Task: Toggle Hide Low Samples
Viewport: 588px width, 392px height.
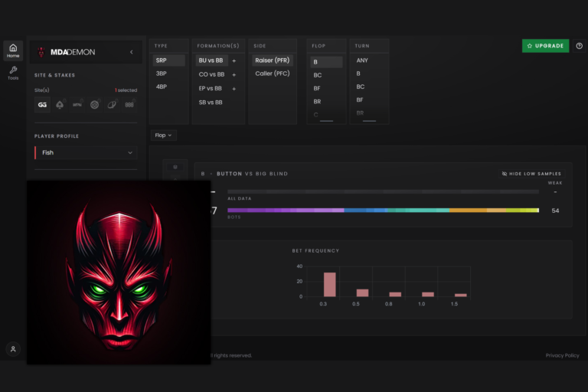Action: 531,174
